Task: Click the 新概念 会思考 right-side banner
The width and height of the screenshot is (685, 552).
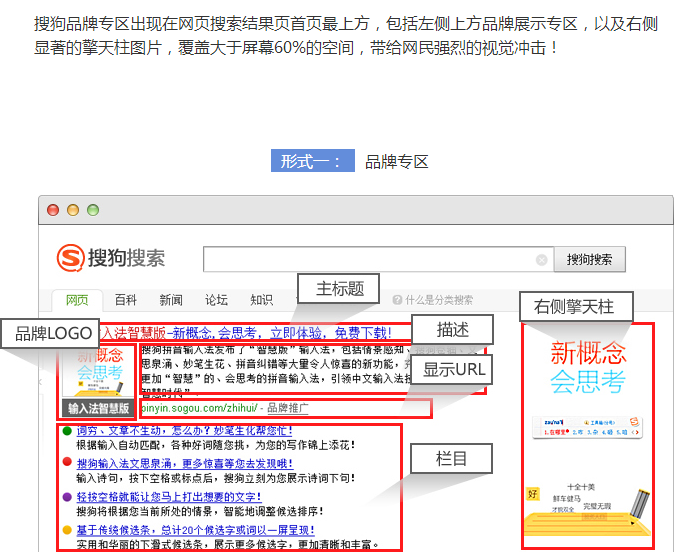Action: coord(588,435)
